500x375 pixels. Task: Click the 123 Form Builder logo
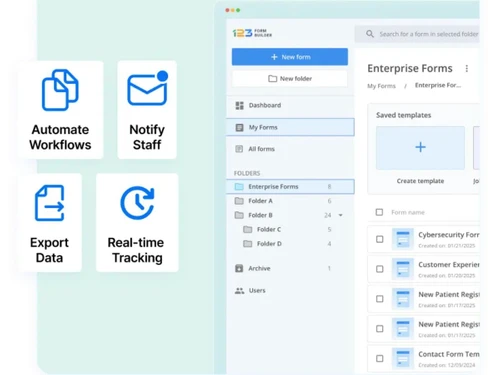pyautogui.click(x=252, y=33)
